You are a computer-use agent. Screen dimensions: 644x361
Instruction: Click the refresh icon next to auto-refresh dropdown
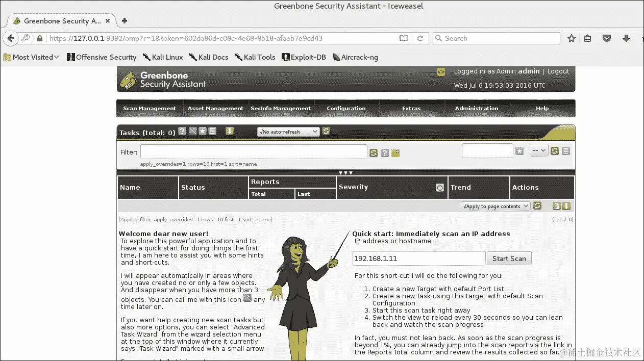[326, 132]
